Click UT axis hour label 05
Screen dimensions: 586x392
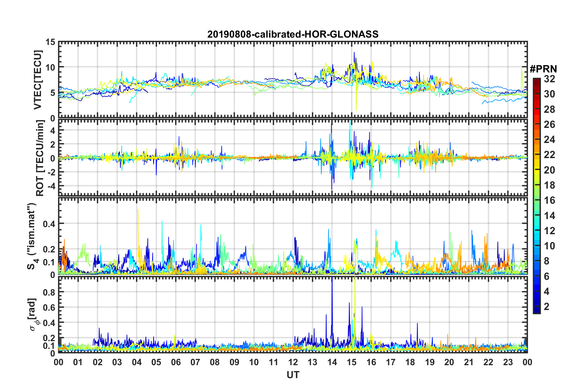pos(156,362)
